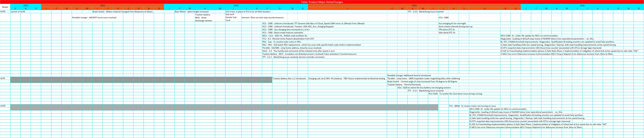Click the 'Table: Product Major Delta/Changes' title bar
The image size is (644, 138).
point(322,2)
